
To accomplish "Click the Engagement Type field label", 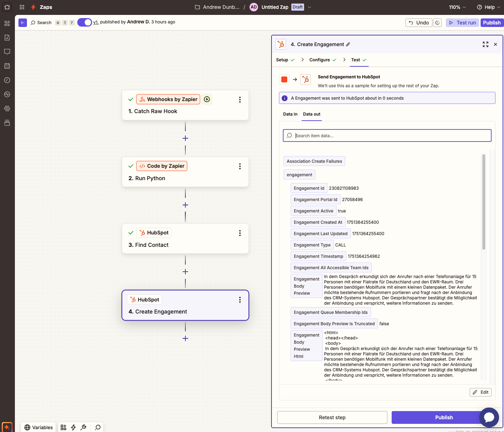I will (312, 245).
